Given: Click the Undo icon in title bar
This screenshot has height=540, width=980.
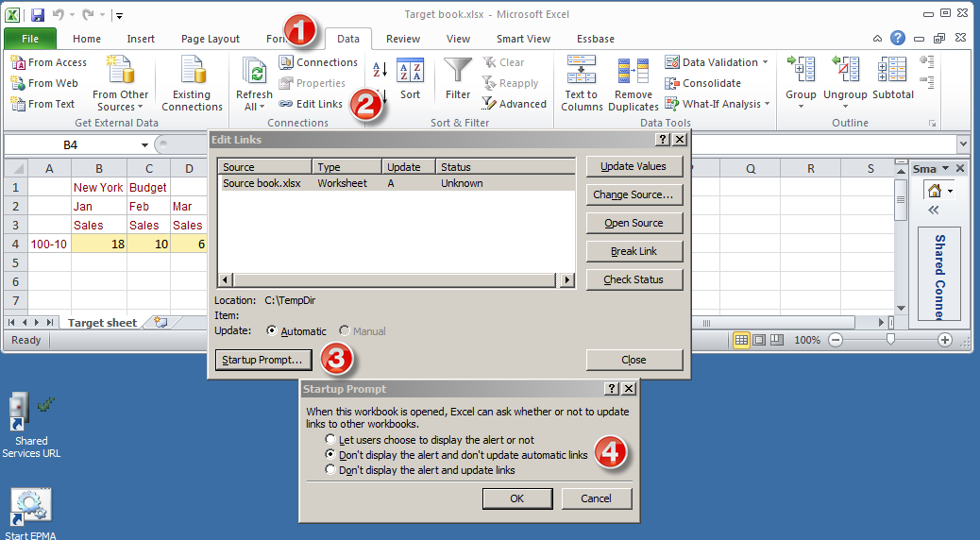Looking at the screenshot, I should point(59,14).
